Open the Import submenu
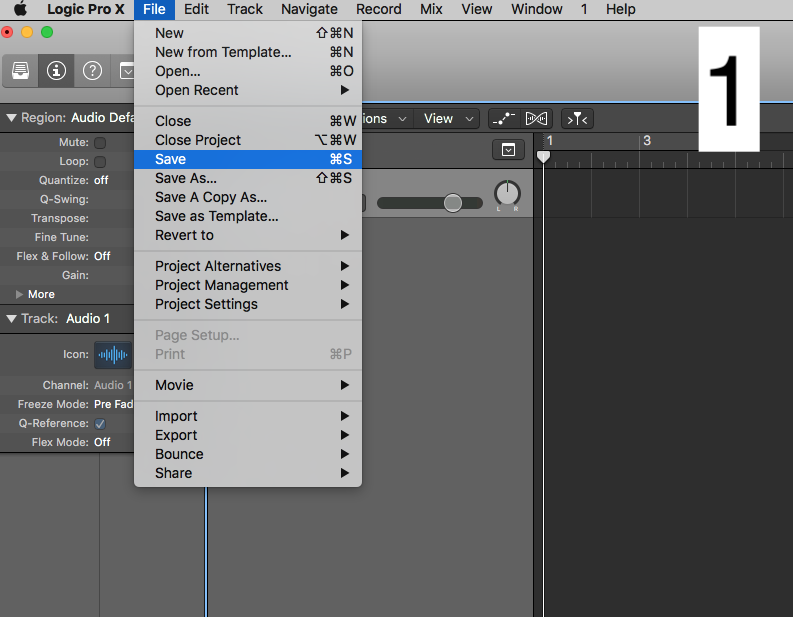793x617 pixels. [x=248, y=416]
